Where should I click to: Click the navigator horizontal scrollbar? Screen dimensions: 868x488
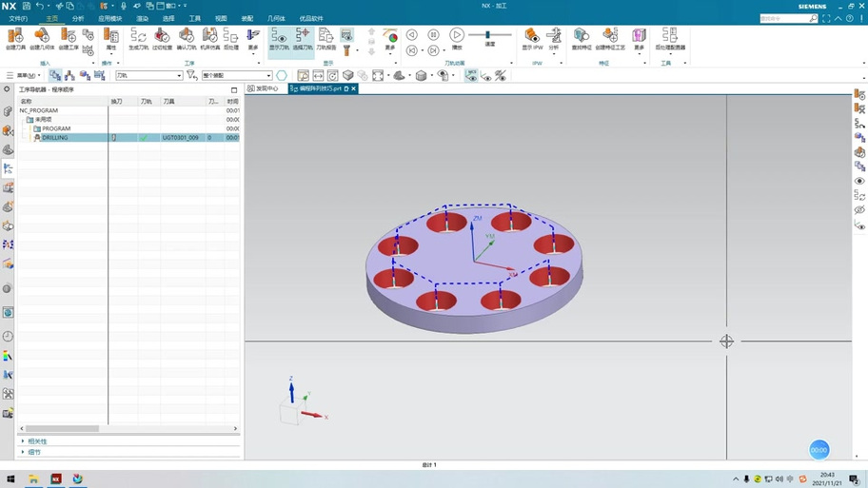pyautogui.click(x=62, y=428)
